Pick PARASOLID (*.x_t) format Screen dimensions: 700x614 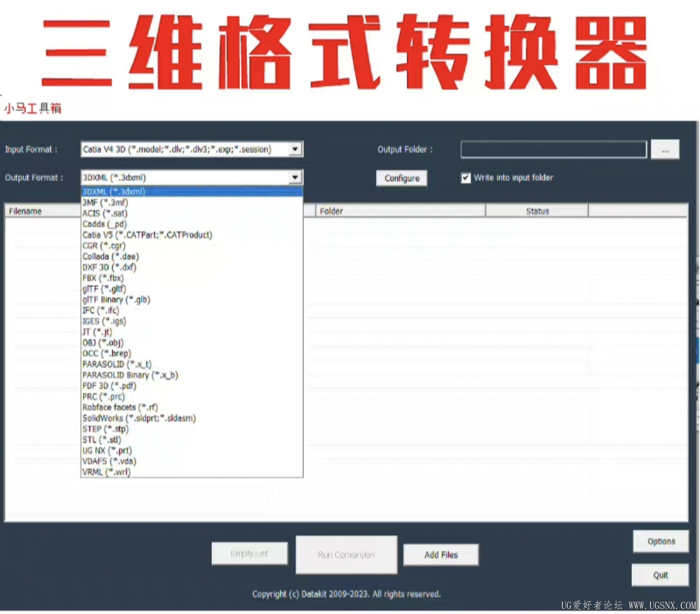pyautogui.click(x=191, y=364)
